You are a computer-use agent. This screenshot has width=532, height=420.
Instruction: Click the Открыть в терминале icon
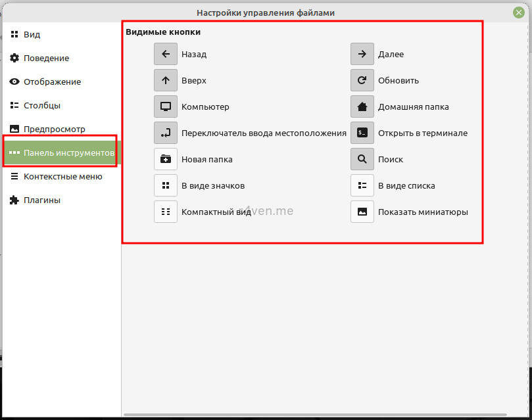point(362,133)
